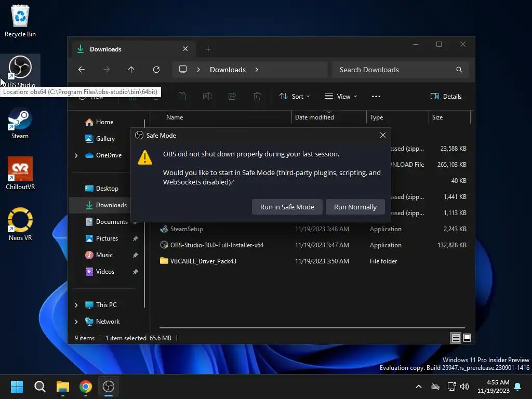This screenshot has width=532, height=399.
Task: Open the See more ellipsis menu
Action: pos(376,96)
